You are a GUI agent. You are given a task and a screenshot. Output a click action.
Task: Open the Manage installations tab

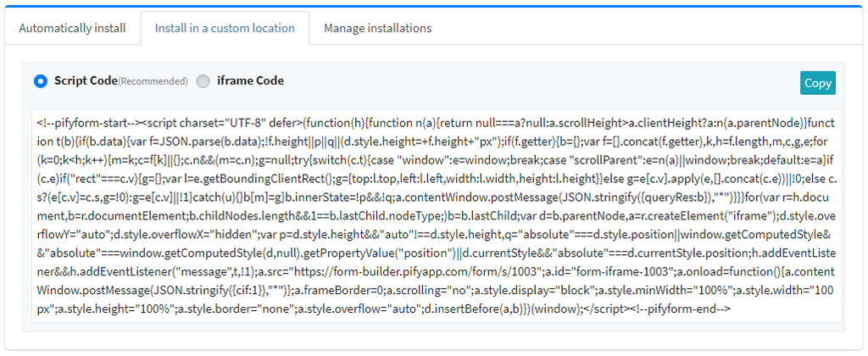point(377,28)
